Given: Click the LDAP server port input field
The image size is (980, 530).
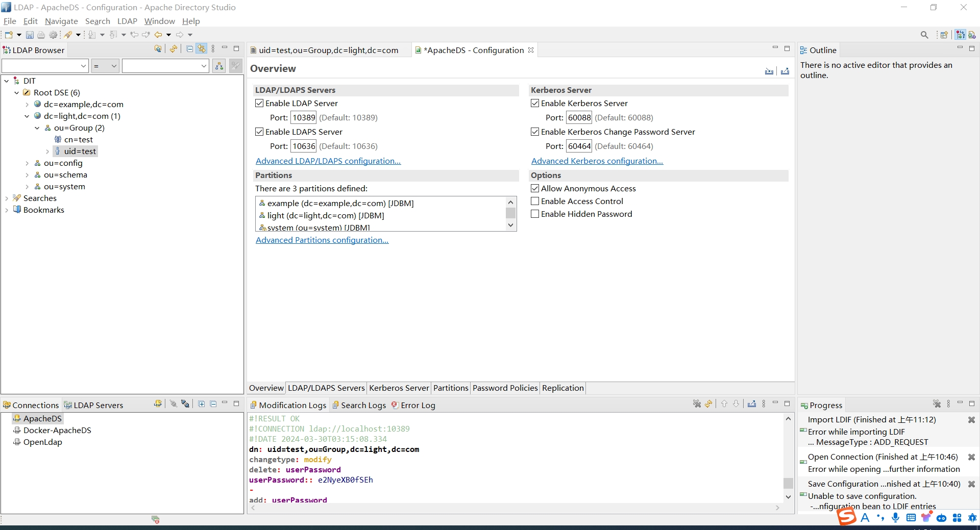Looking at the screenshot, I should pos(304,117).
